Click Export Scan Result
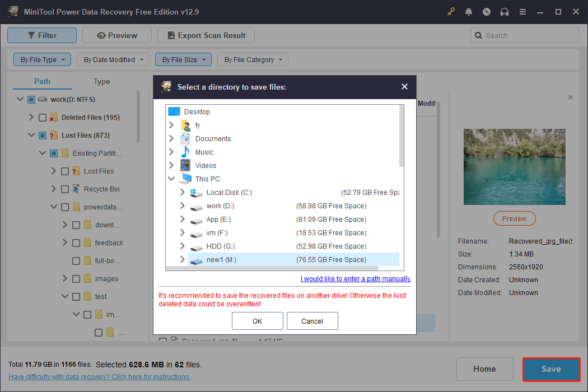 (x=206, y=35)
